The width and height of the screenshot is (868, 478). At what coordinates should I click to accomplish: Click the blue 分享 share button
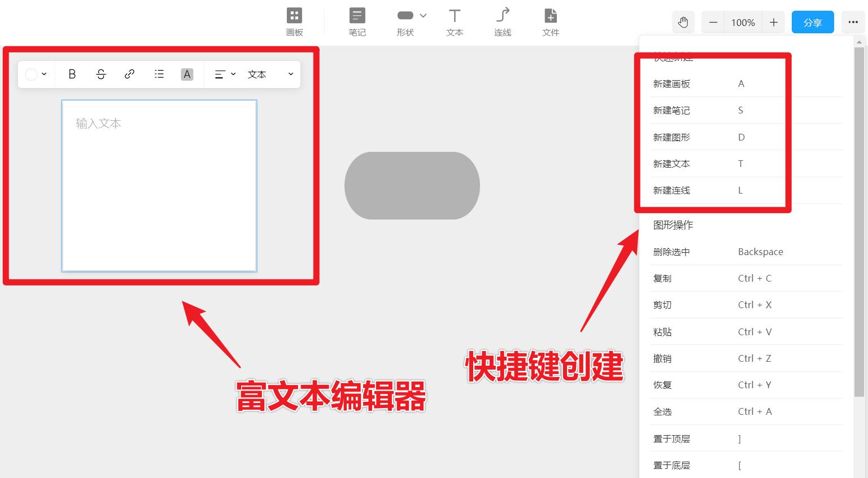coord(813,22)
